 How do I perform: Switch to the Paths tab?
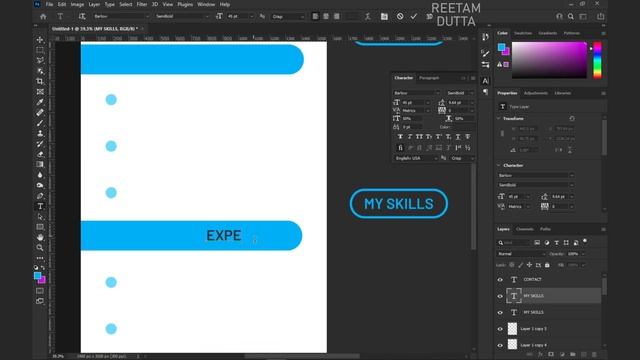[x=545, y=229]
